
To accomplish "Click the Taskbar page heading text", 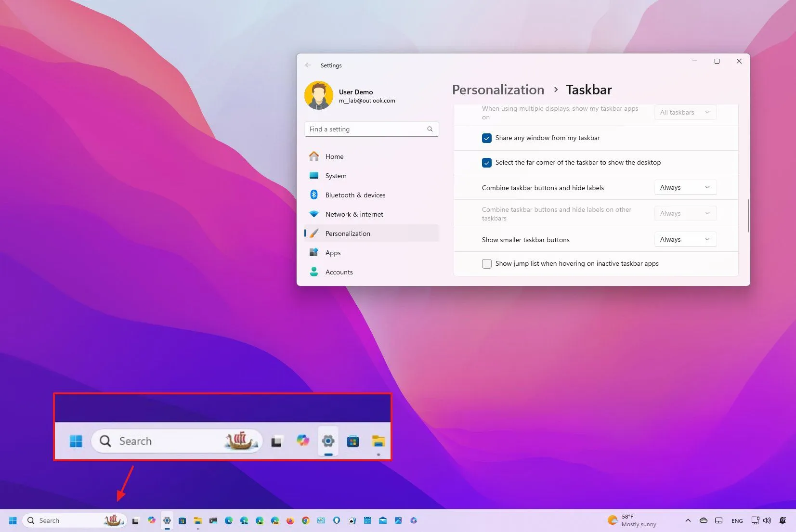I will pos(589,90).
